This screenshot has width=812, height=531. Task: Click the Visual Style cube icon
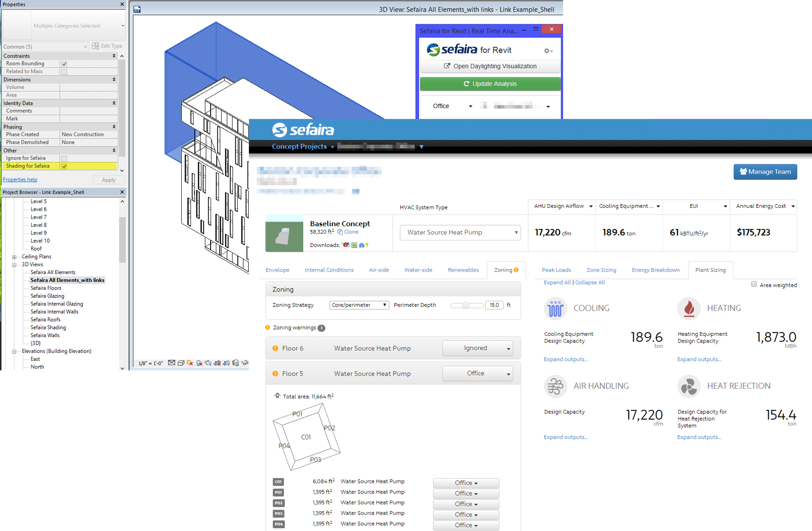pyautogui.click(x=181, y=363)
